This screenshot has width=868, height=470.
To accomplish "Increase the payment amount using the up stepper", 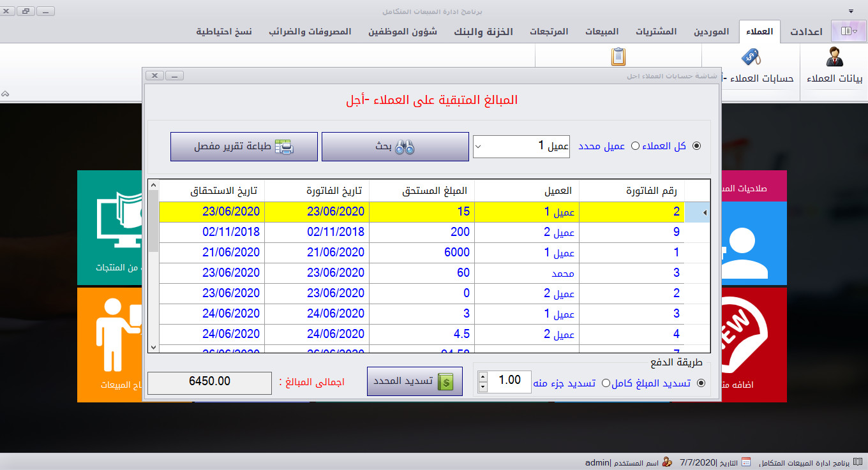I will pyautogui.click(x=483, y=378).
